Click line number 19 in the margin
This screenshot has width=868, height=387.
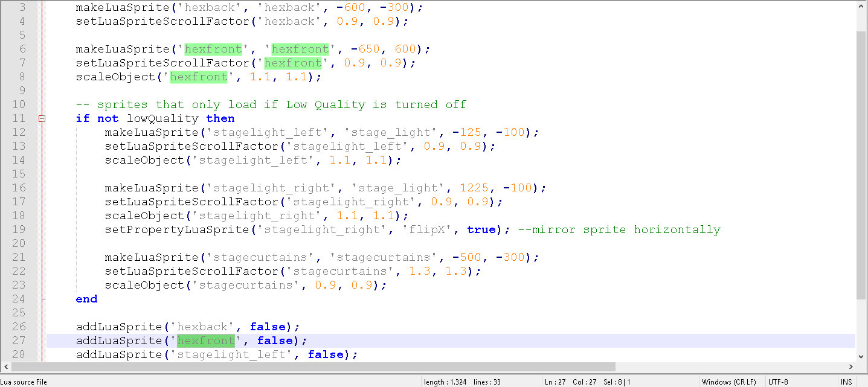coord(19,229)
